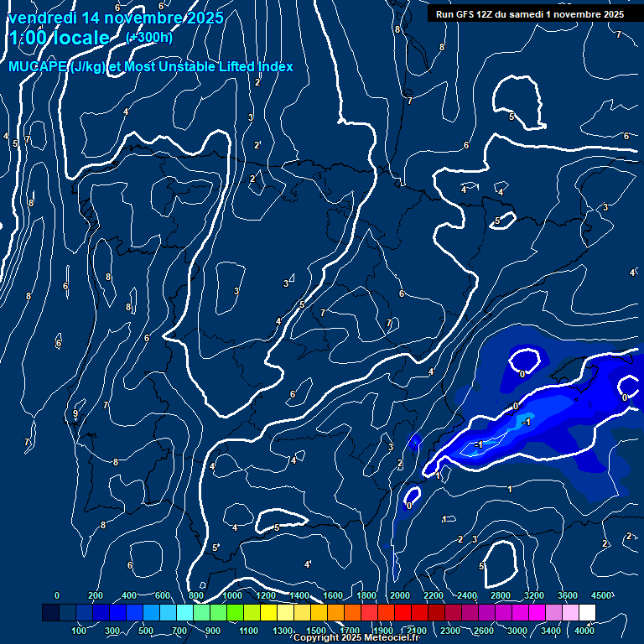
Task: Click the '3600' legend label
Action: tap(568, 595)
